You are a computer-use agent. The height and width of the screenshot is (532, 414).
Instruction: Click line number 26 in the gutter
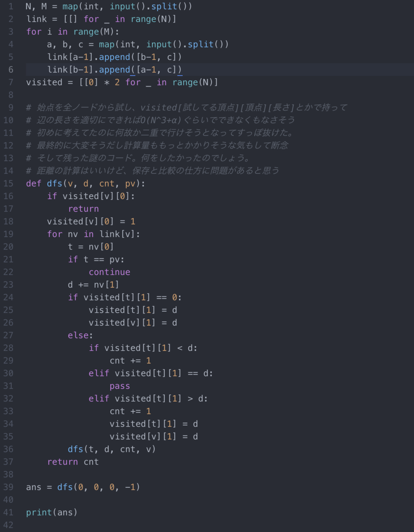[8, 322]
